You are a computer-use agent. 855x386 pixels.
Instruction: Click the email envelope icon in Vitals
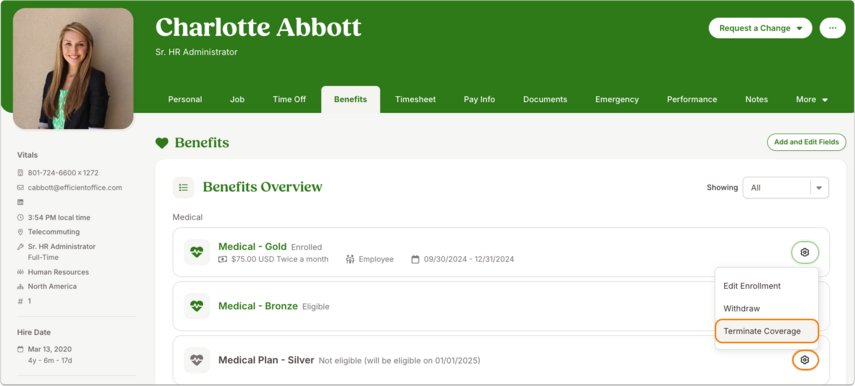click(x=21, y=188)
